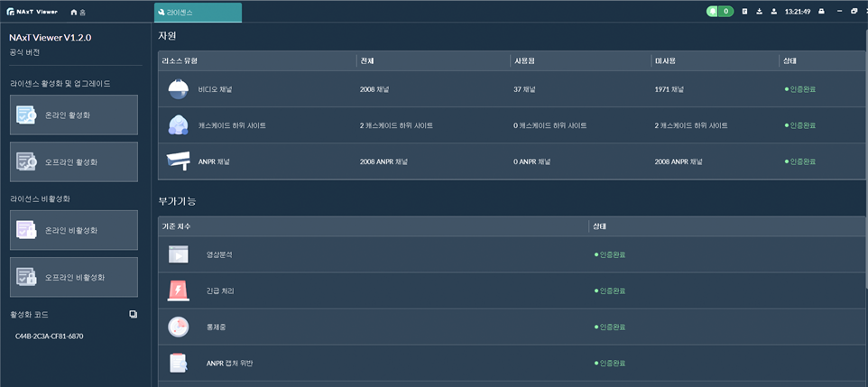Click the cascade sub-site cloud icon

click(x=178, y=125)
